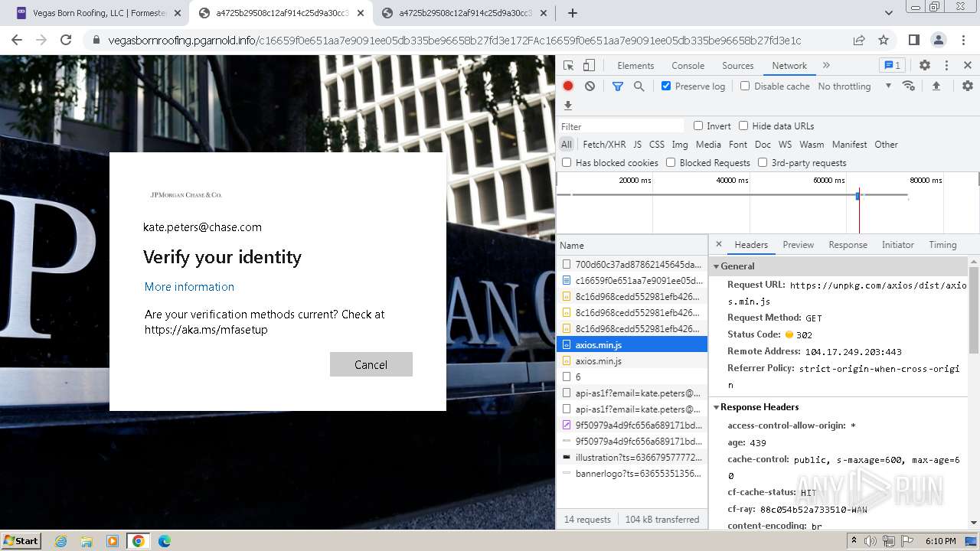Open File Explorer from taskbar
Screen dimensions: 980x551
click(x=87, y=541)
